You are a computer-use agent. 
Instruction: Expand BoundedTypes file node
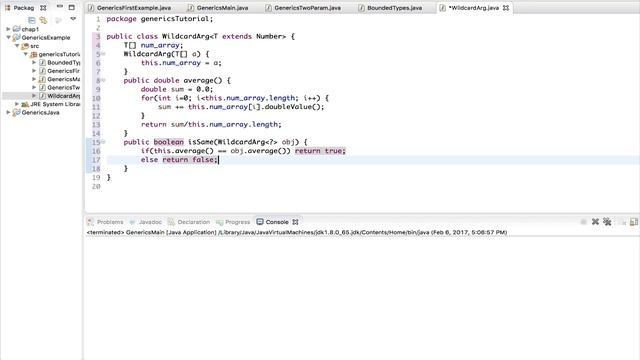tap(34, 62)
